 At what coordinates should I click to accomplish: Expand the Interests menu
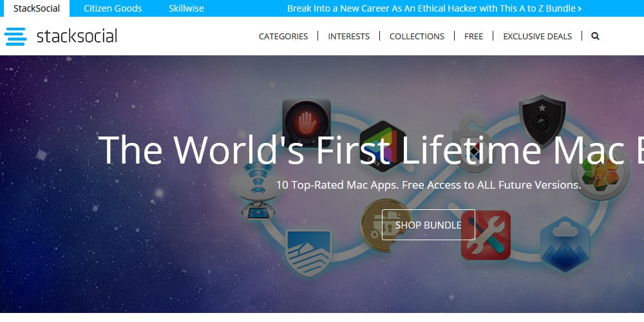[x=348, y=37]
